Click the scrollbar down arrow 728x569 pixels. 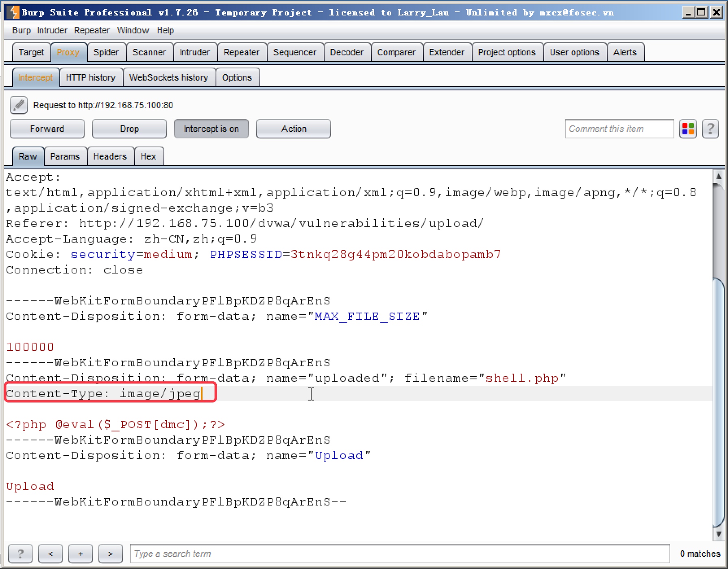[x=719, y=534]
